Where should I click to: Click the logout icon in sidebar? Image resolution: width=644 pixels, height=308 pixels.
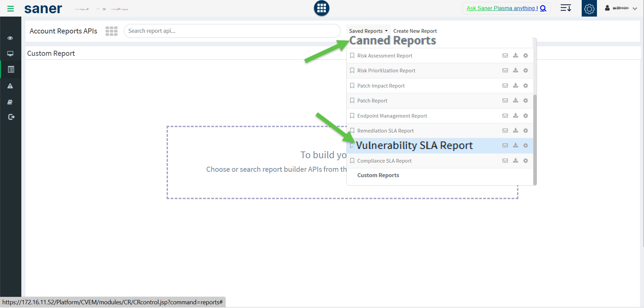click(x=11, y=117)
